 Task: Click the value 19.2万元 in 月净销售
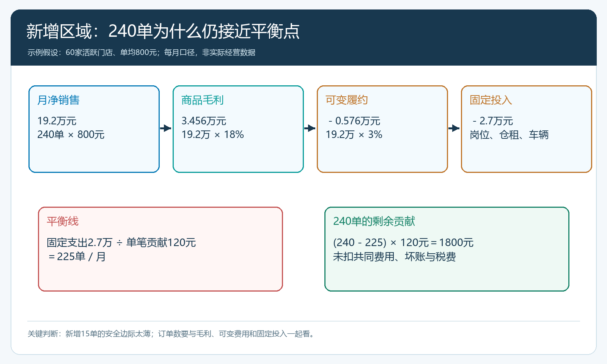click(x=57, y=121)
